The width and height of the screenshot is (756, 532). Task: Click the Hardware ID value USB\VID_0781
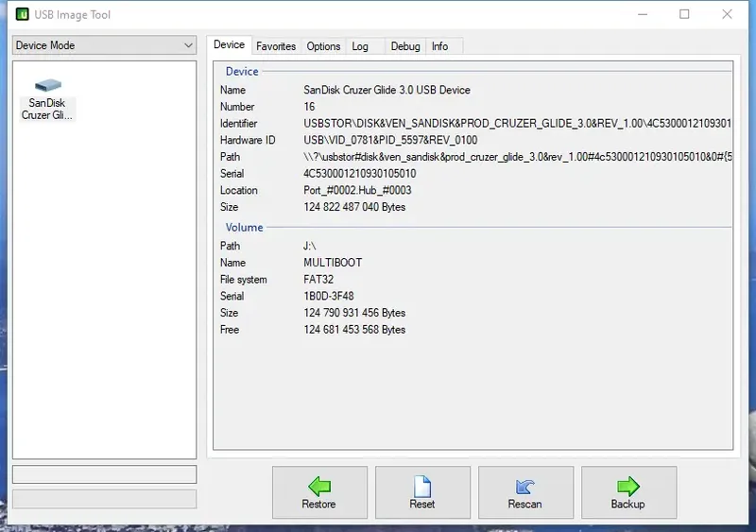coord(390,141)
